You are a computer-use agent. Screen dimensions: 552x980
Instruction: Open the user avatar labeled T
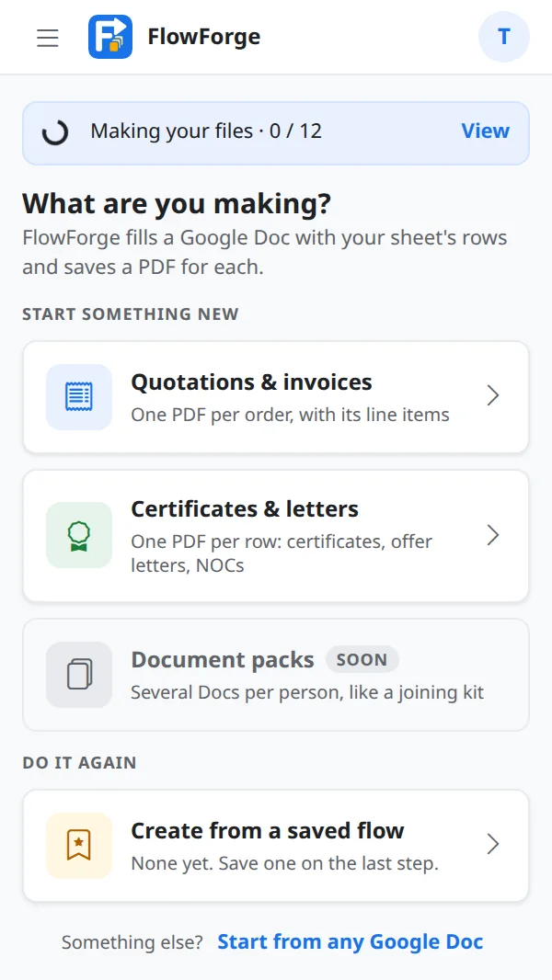504,37
